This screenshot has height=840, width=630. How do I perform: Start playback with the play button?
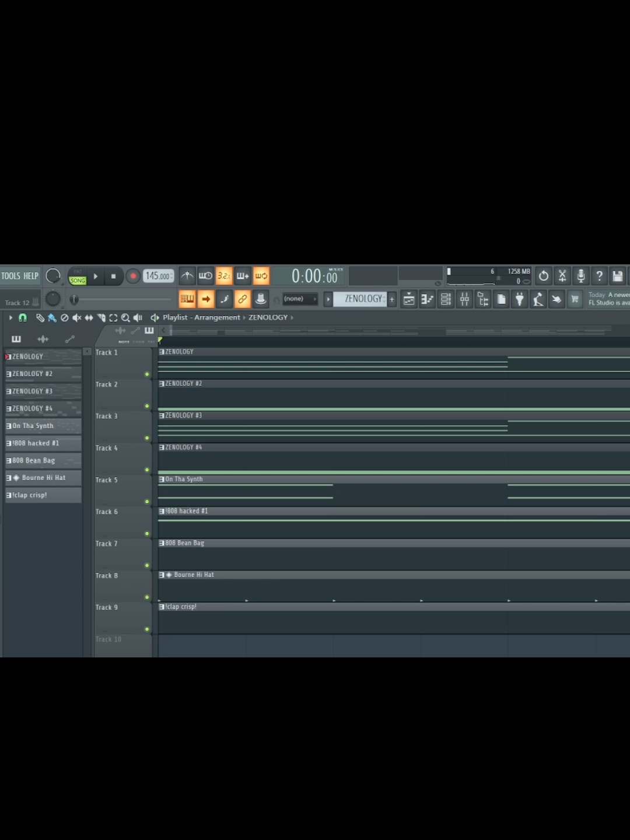click(x=96, y=276)
